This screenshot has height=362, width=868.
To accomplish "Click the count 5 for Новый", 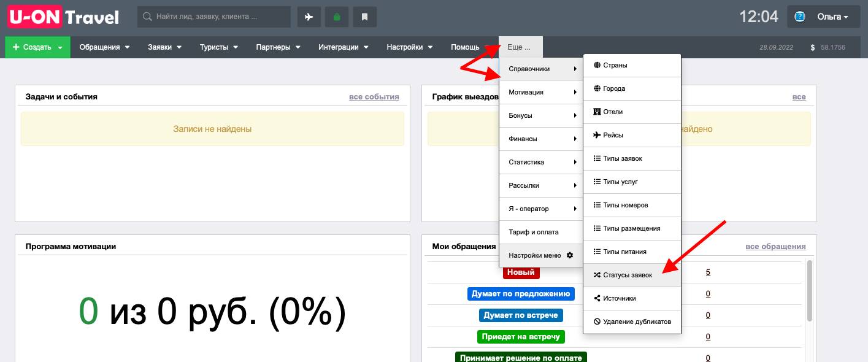I will (x=708, y=272).
